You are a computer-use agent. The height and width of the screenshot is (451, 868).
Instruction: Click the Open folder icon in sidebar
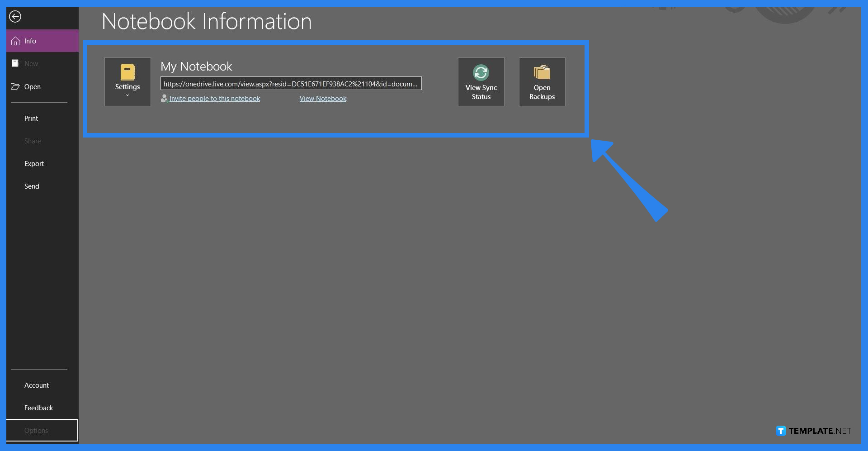(15, 86)
